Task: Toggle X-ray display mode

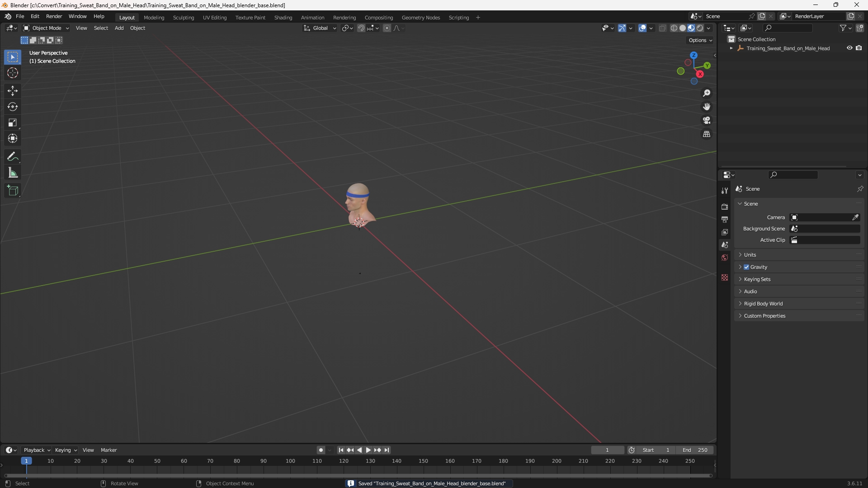Action: (x=662, y=28)
